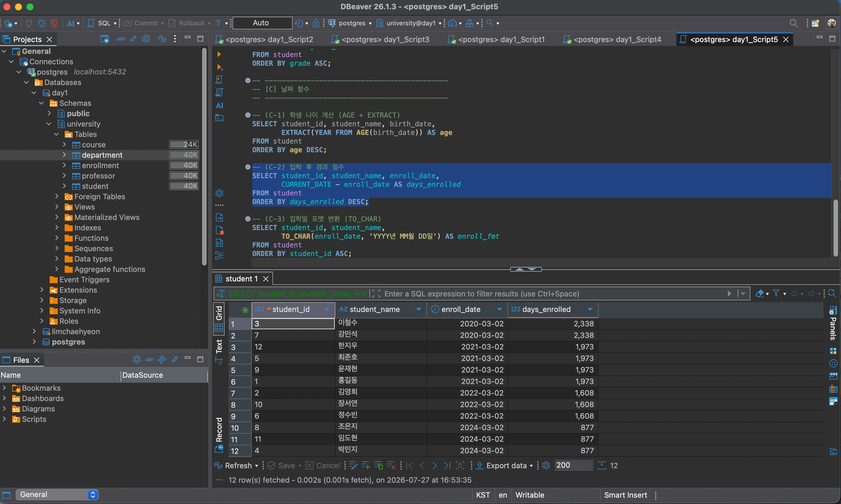Open General project selector in bottom bar
The height and width of the screenshot is (504, 841).
(57, 495)
